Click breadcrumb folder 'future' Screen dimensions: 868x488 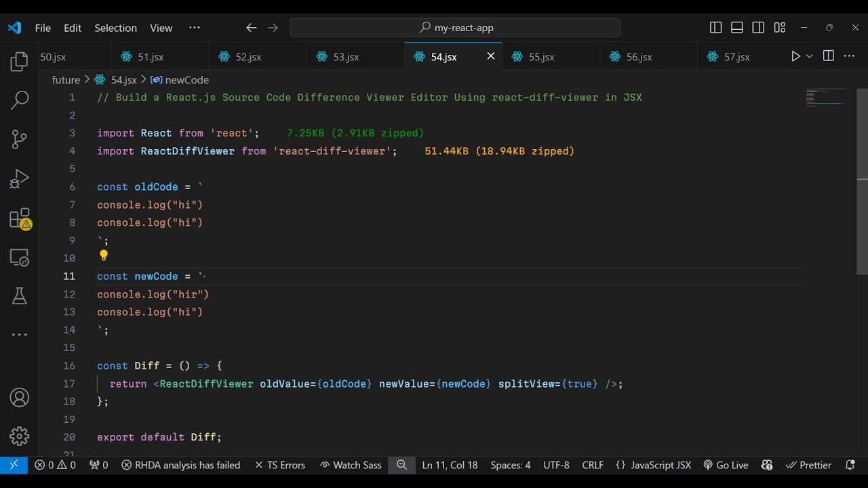(66, 80)
